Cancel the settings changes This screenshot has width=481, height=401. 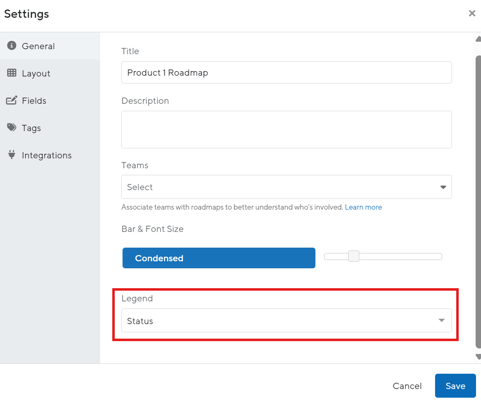coord(407,386)
